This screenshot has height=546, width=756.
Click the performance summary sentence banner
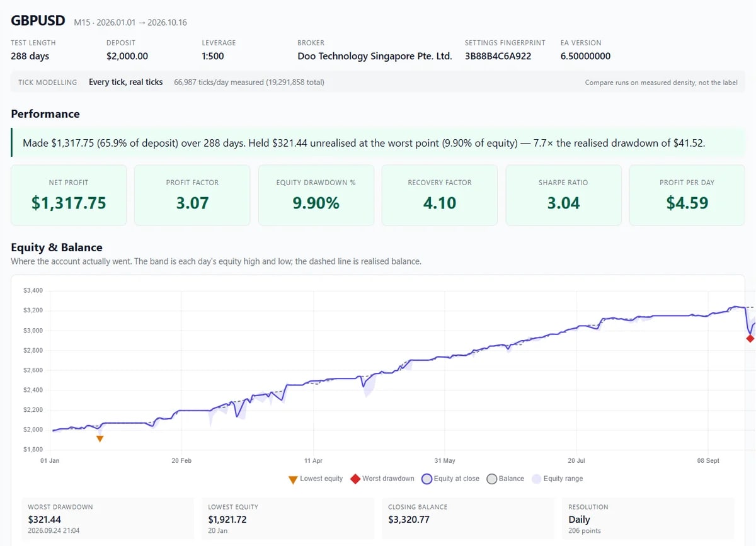click(x=378, y=143)
